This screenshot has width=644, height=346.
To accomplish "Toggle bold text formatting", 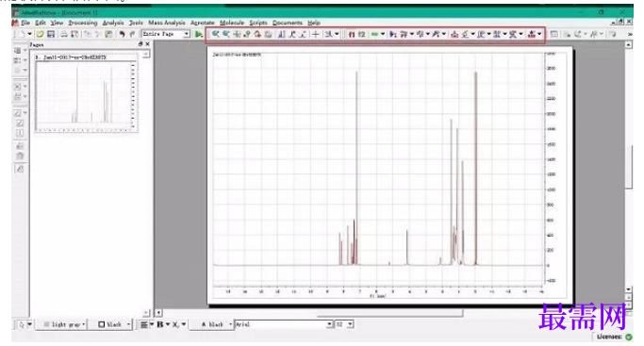I will point(160,324).
